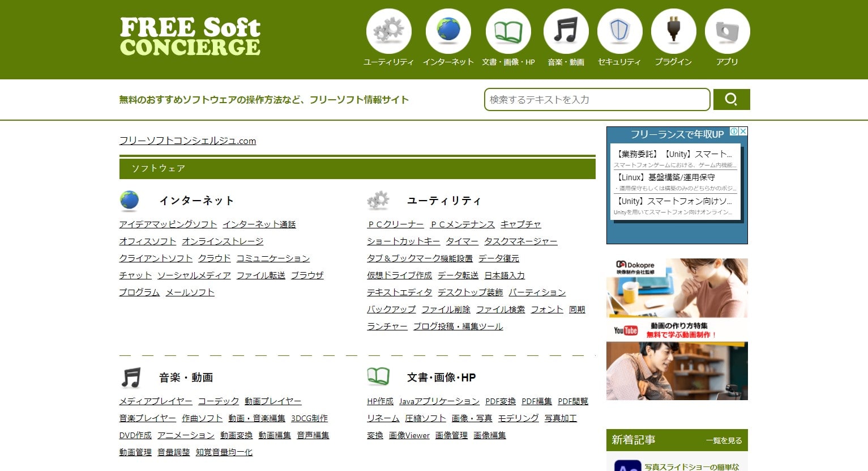This screenshot has height=471, width=868.
Task: Click the FREE Soft CONCIERGE logo
Action: pyautogui.click(x=189, y=35)
